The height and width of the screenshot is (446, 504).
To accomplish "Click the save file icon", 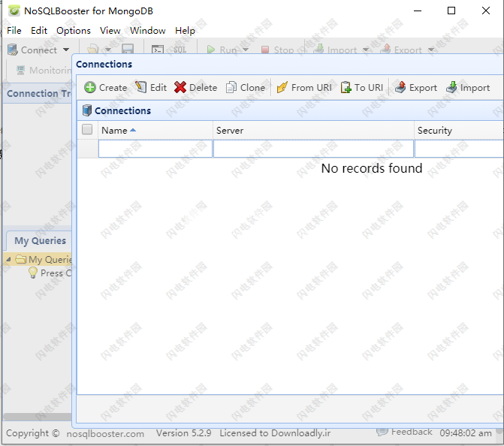I will point(128,49).
